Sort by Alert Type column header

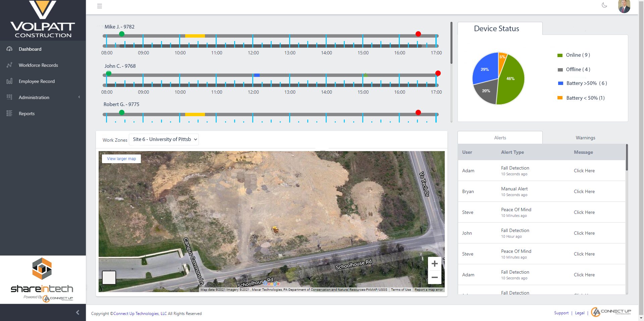(x=512, y=152)
